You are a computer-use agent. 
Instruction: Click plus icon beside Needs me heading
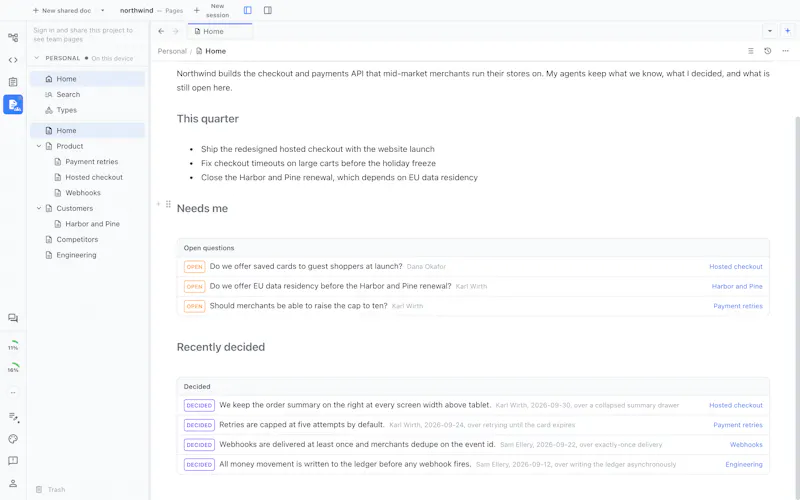click(x=158, y=204)
